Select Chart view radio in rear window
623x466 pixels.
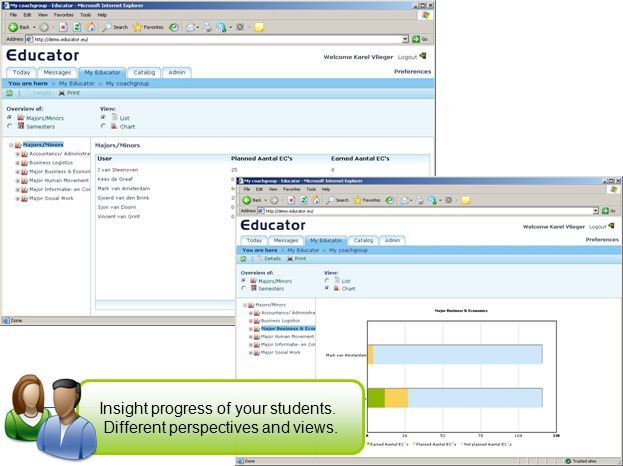coord(103,126)
